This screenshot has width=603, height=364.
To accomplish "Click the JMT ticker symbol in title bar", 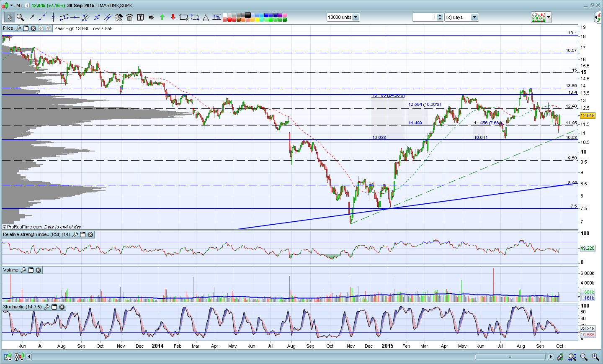I will point(18,5).
